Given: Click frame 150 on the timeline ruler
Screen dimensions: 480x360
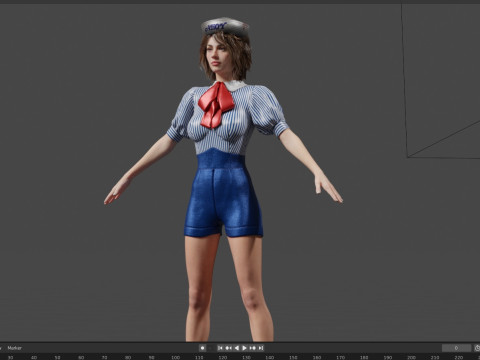Looking at the screenshot, I should click(293, 357).
